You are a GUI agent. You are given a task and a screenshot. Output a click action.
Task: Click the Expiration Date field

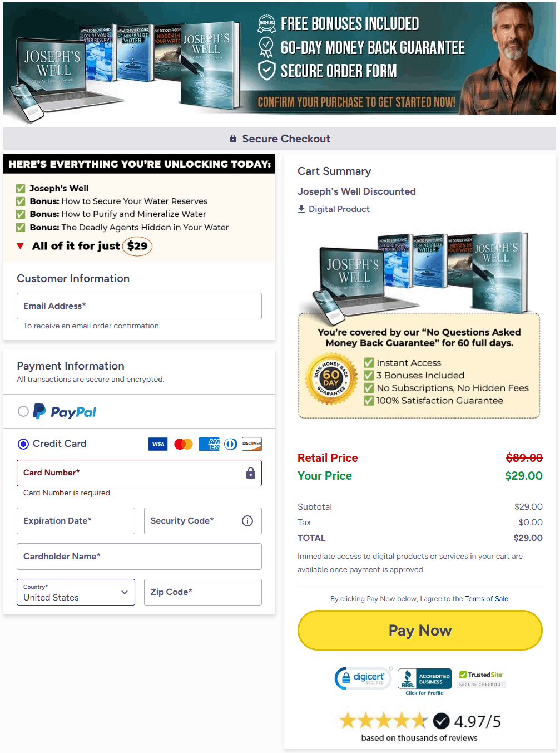pos(76,521)
